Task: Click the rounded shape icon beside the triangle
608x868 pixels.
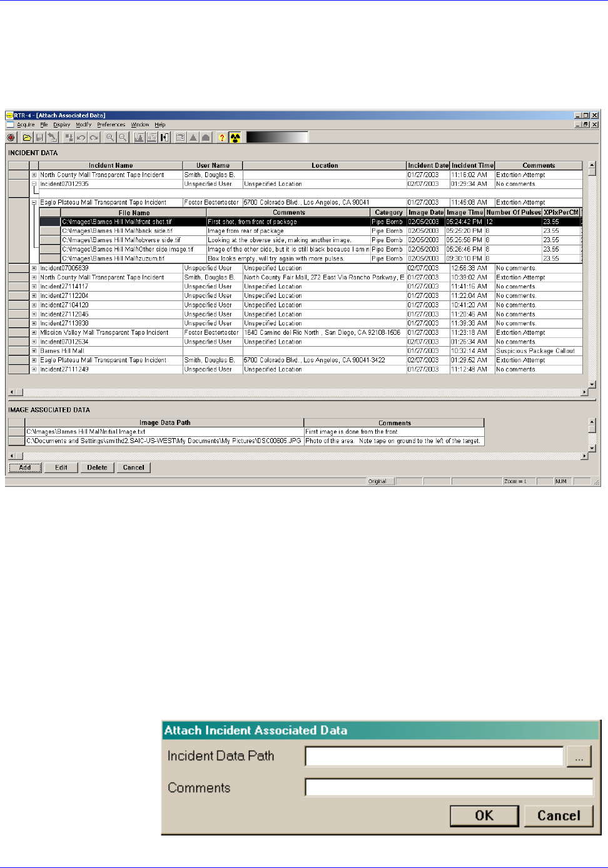Action: [205, 138]
